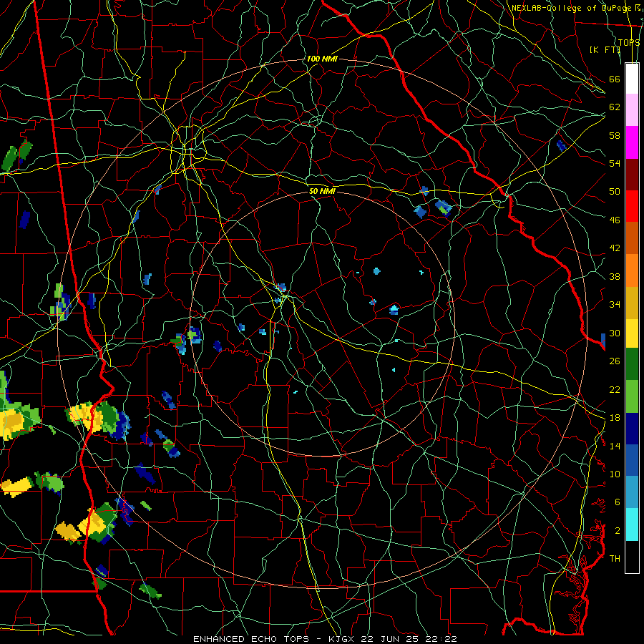Click the "22 JUN 25 22:22" timestamp

point(409,639)
